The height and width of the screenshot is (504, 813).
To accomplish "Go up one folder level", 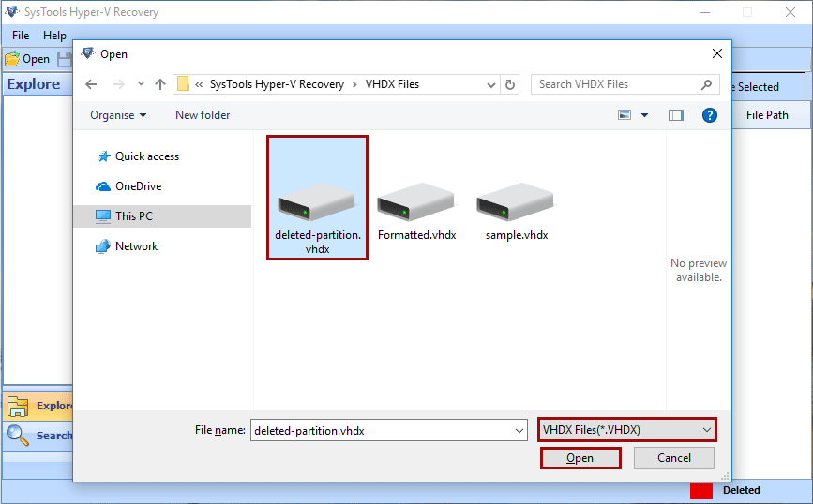I will (x=160, y=84).
